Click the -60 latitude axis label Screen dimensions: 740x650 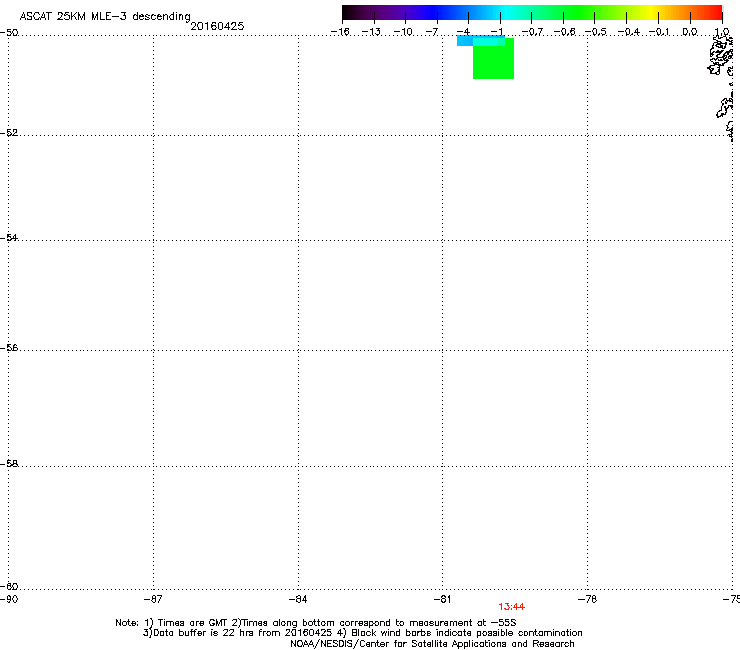click(x=9, y=586)
